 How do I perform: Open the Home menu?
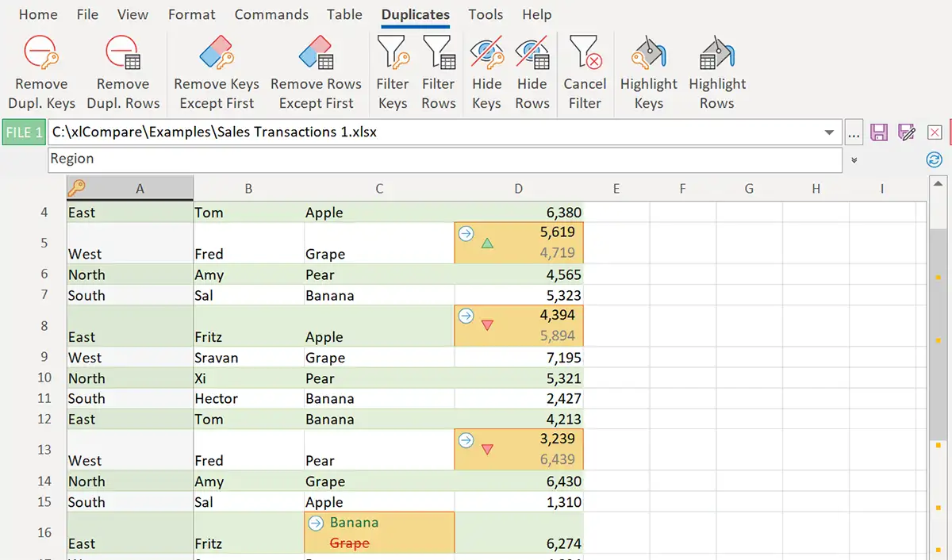click(38, 14)
